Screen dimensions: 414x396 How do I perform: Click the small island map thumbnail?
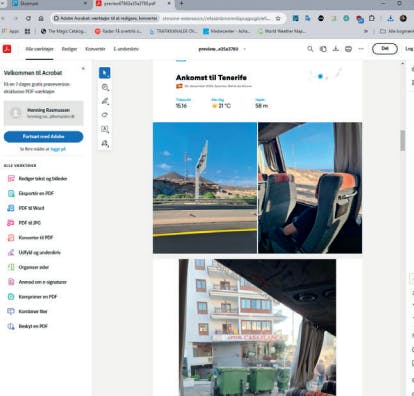tap(325, 75)
